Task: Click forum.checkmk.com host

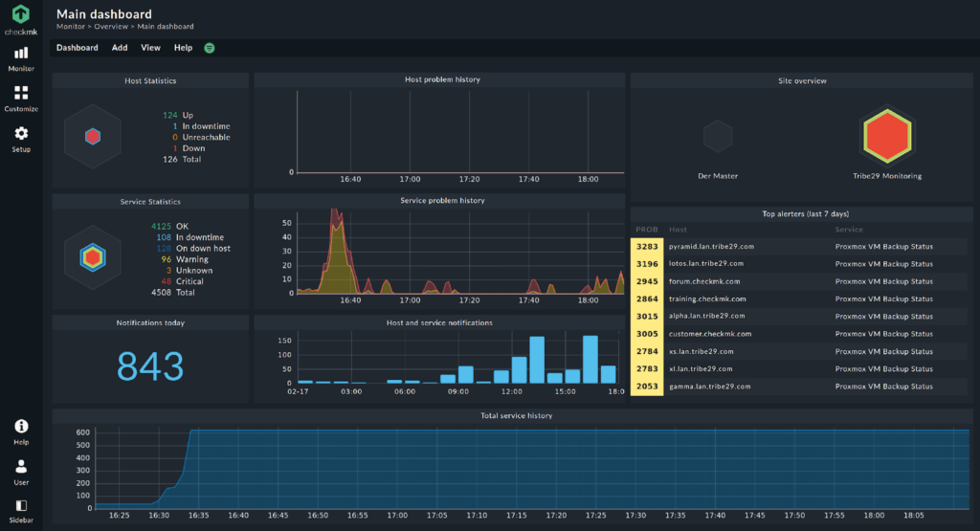Action: click(704, 281)
